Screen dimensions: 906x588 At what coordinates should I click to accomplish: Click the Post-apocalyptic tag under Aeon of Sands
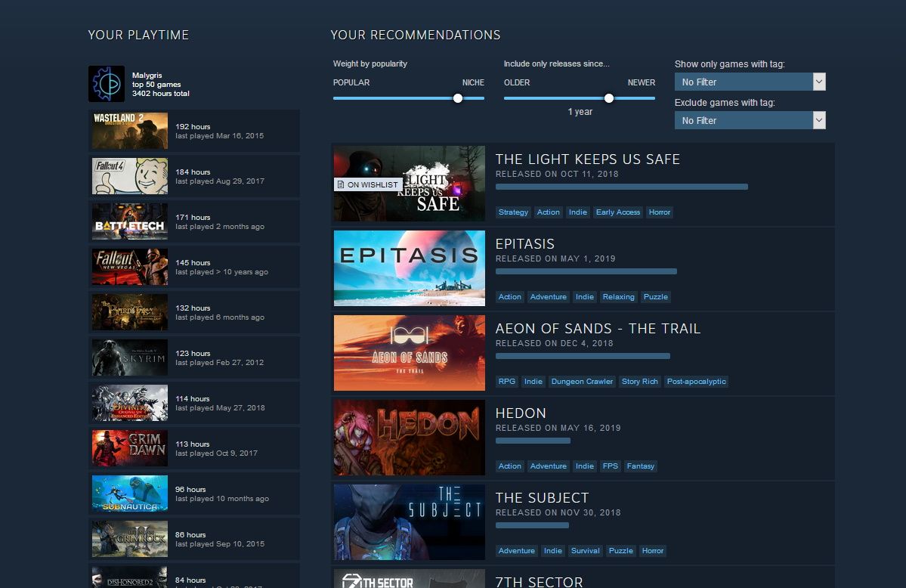695,382
